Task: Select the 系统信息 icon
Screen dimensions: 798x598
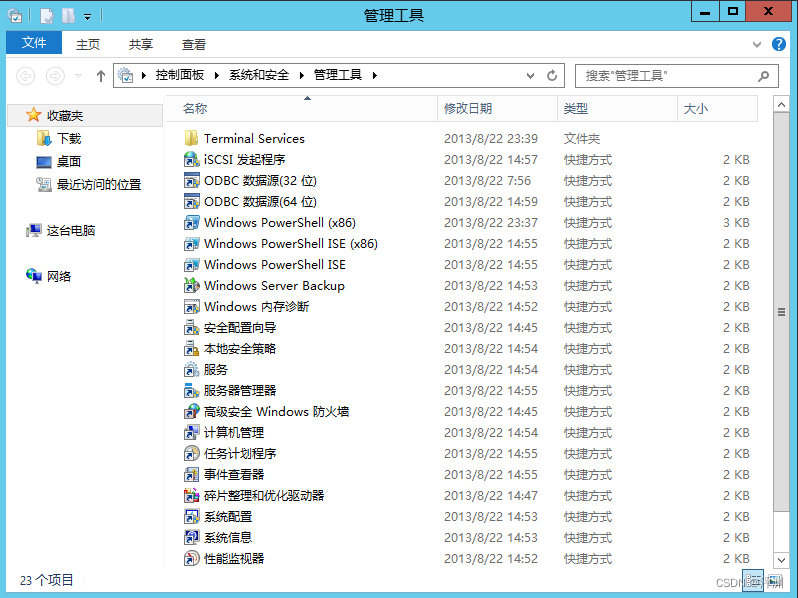Action: pos(191,537)
